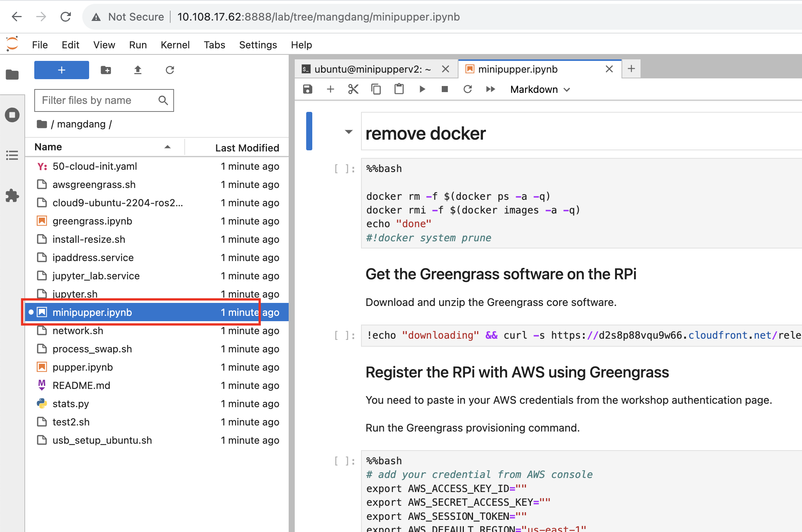Save the notebook with the save icon
Image resolution: width=802 pixels, height=532 pixels.
307,89
